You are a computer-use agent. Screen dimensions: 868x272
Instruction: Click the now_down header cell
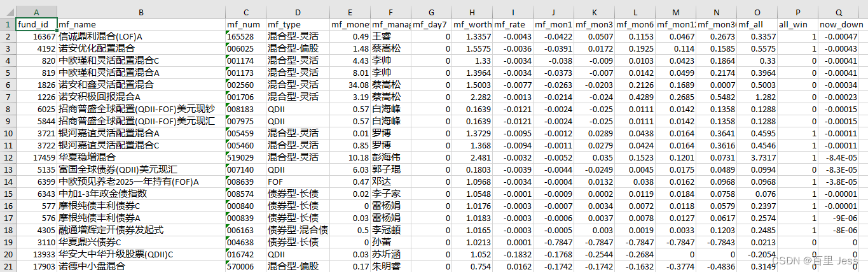838,24
